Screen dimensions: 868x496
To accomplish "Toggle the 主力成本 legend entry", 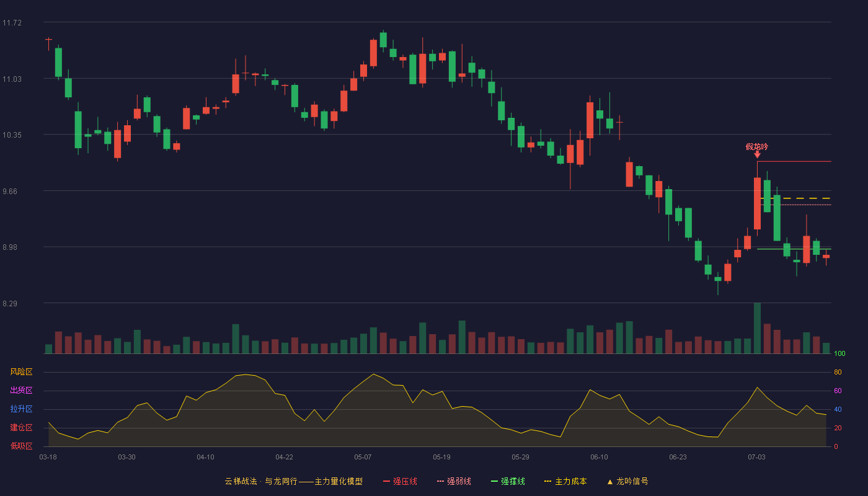I will point(565,481).
